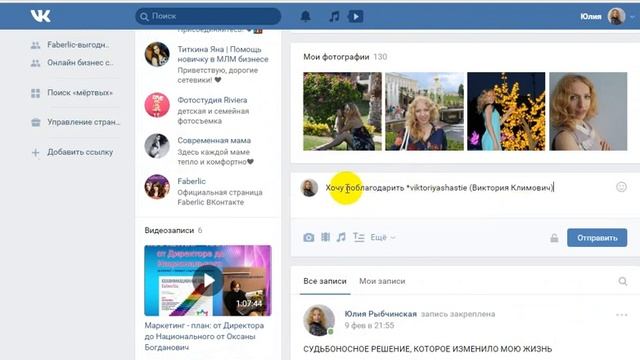Click the Юлия name in header

click(x=591, y=17)
